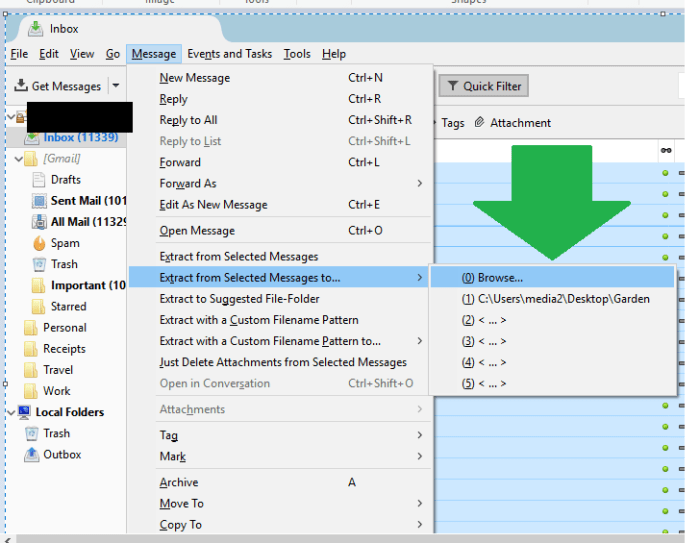700x543 pixels.
Task: Select the Desktop\Garden recent path entry
Action: point(555,299)
